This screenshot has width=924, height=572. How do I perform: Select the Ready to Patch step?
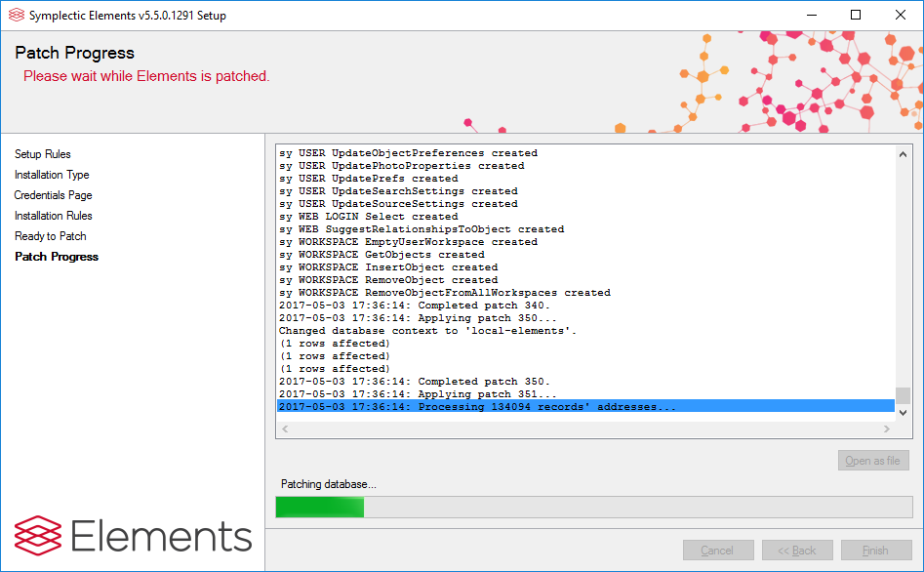point(50,236)
